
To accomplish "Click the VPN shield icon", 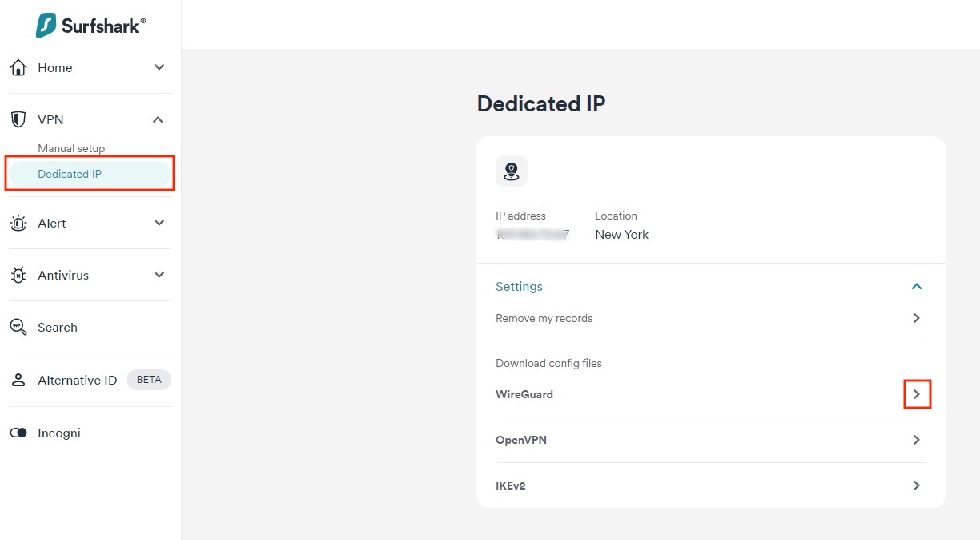I will (x=18, y=119).
